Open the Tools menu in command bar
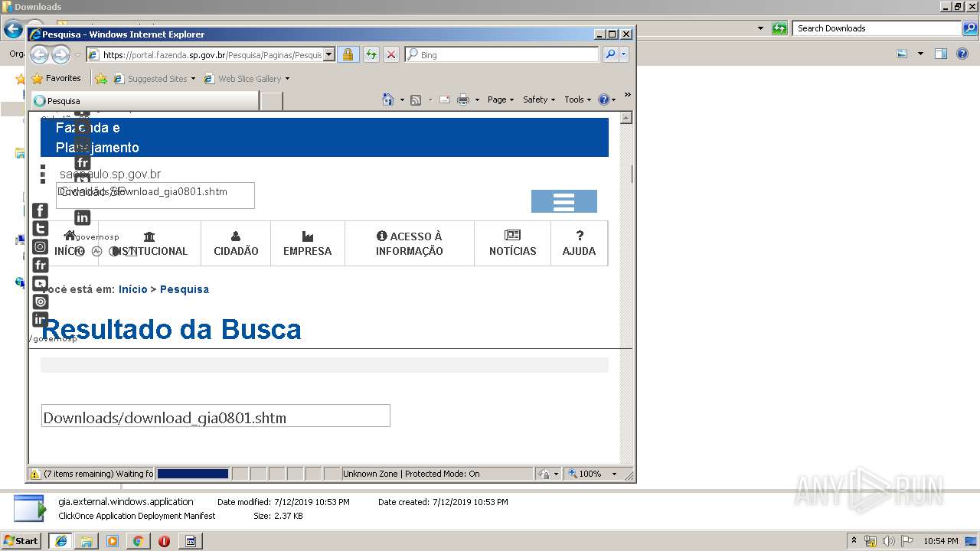The image size is (980, 551). (x=578, y=99)
